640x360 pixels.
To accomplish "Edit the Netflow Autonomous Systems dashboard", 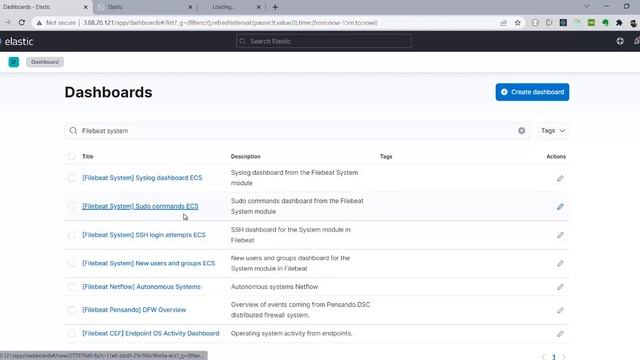I will click(560, 287).
